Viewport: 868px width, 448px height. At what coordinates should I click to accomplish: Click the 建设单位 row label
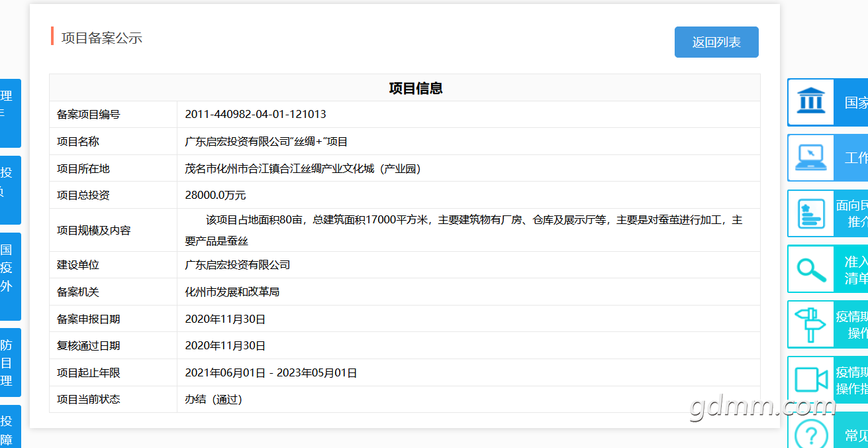(78, 265)
